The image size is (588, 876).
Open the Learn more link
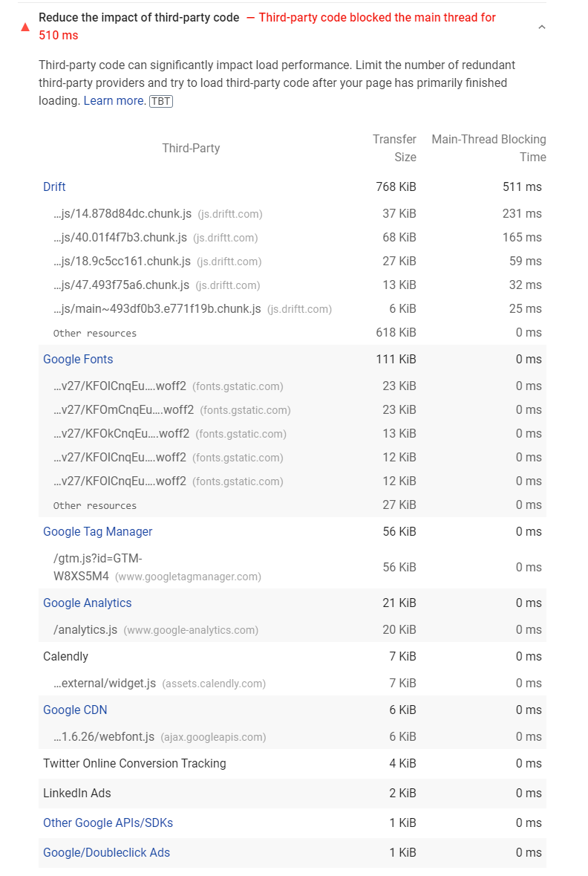point(114,101)
